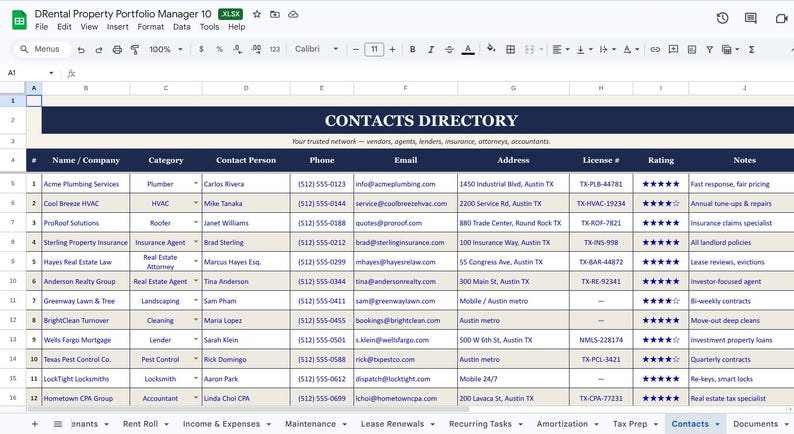
Task: Click the Insert link icon
Action: point(655,50)
